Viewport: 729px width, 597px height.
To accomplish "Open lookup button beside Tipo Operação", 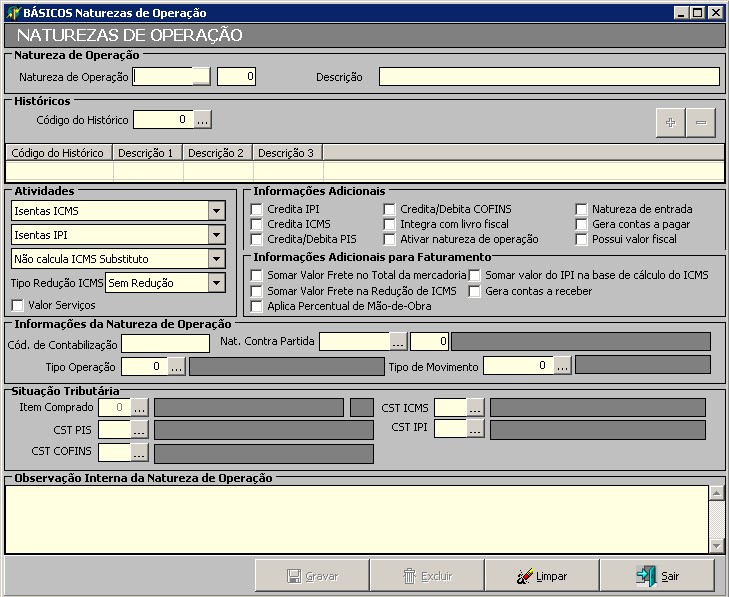I will [x=177, y=366].
